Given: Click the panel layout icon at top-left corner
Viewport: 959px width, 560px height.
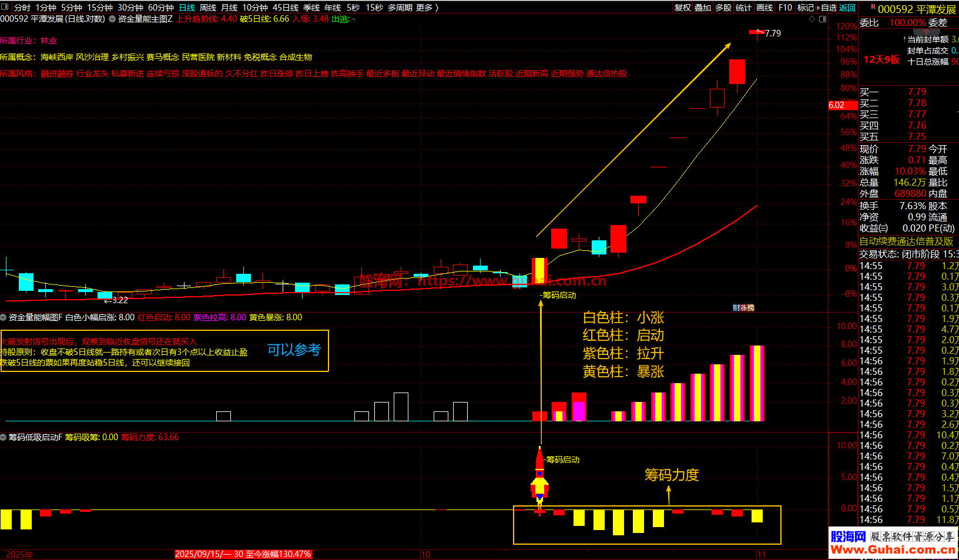Looking at the screenshot, I should tap(6, 8).
